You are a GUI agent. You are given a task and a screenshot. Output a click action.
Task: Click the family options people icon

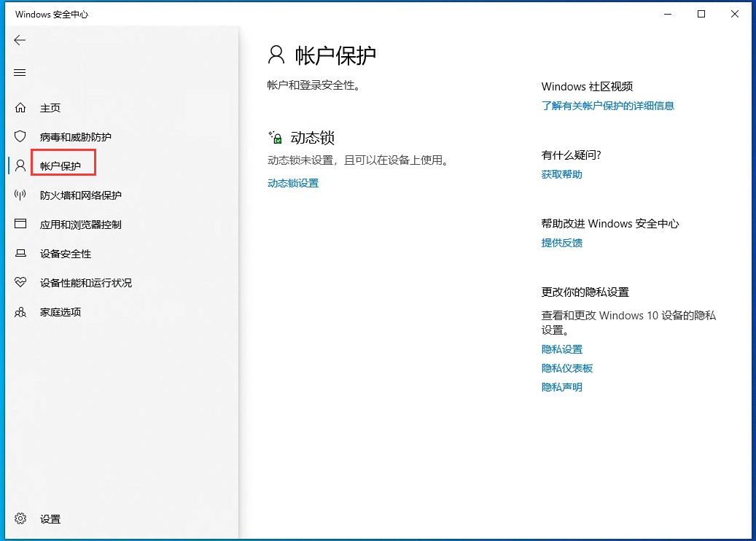coord(20,312)
